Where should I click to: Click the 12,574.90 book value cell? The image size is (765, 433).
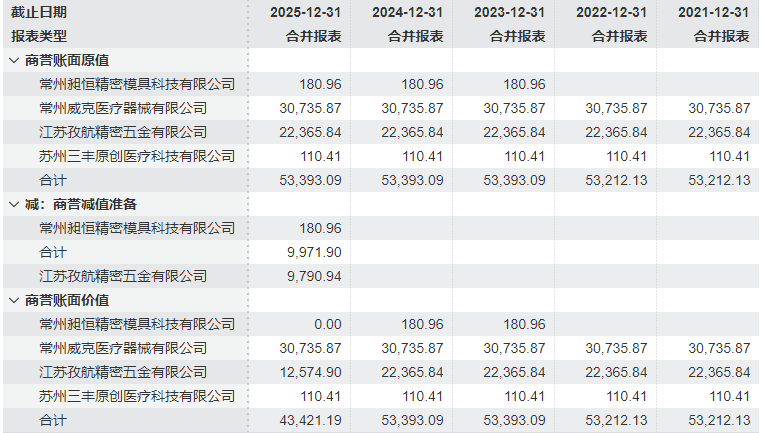tap(310, 373)
